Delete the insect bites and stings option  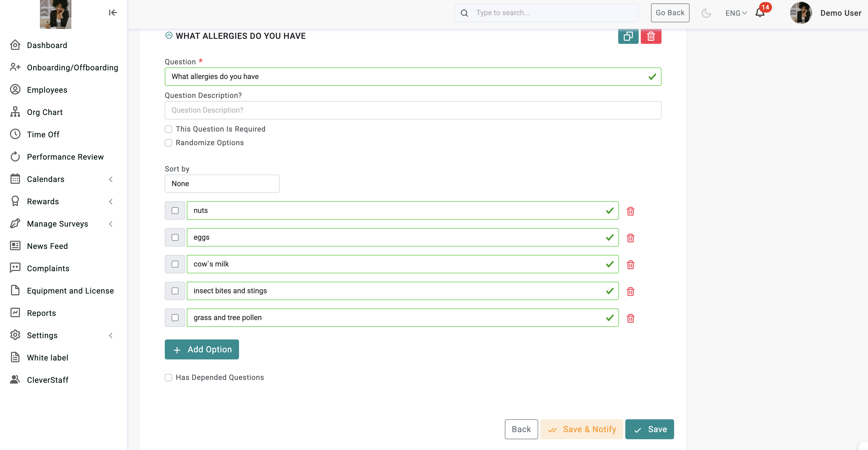[630, 291]
